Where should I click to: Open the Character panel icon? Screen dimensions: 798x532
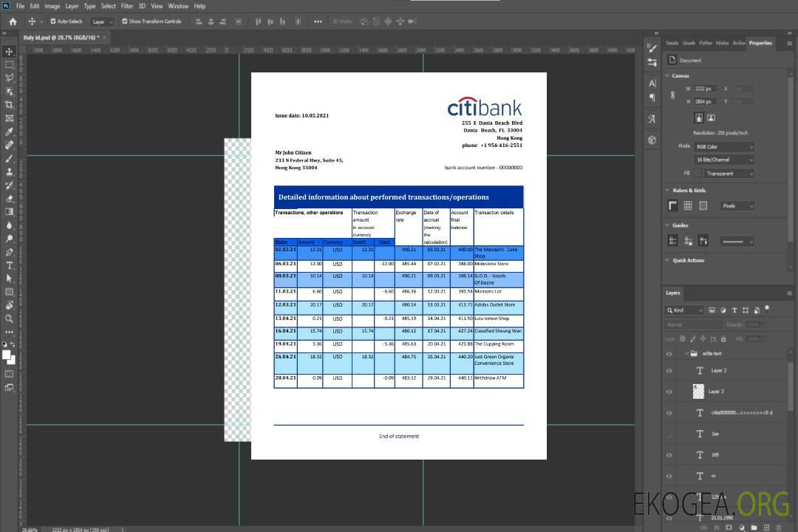(x=652, y=83)
